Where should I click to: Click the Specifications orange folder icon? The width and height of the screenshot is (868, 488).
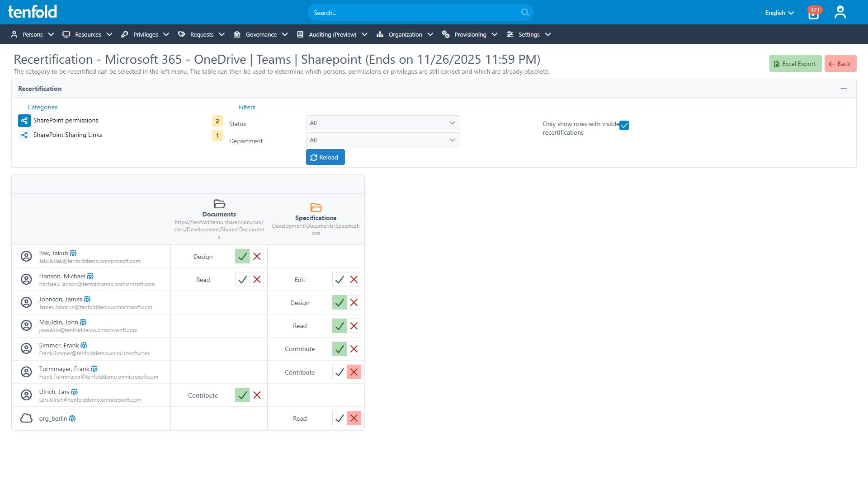pos(316,207)
